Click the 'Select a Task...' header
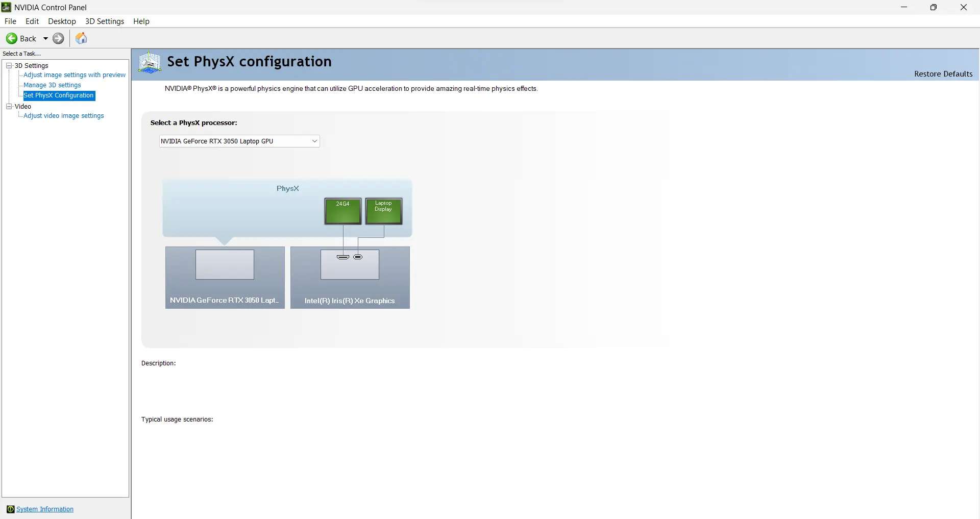This screenshot has width=980, height=519. coord(22,54)
